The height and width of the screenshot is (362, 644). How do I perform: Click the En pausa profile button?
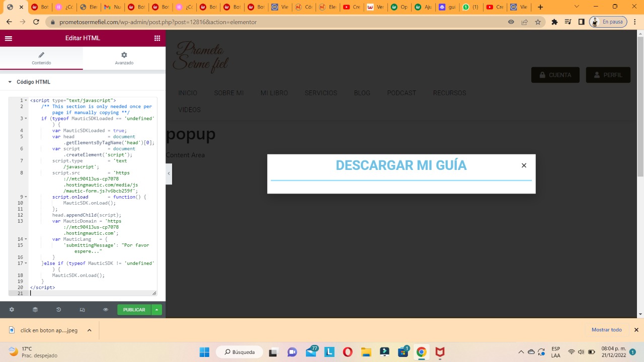tap(608, 22)
